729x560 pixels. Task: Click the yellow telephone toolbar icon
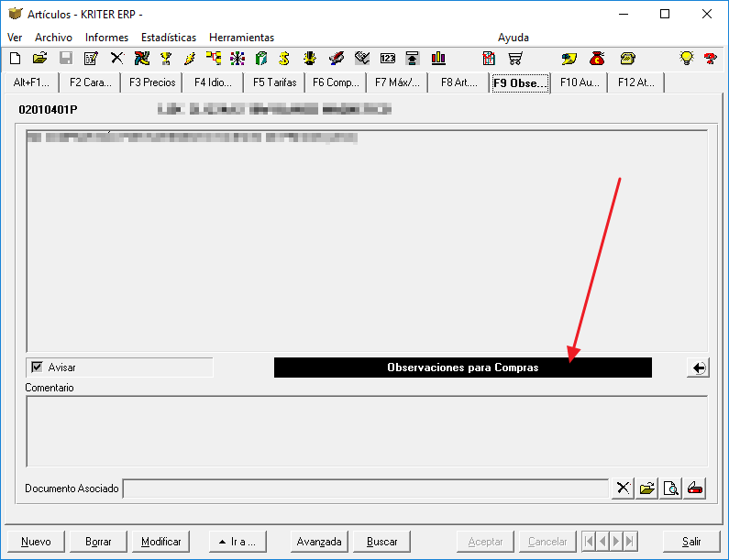[x=627, y=59]
